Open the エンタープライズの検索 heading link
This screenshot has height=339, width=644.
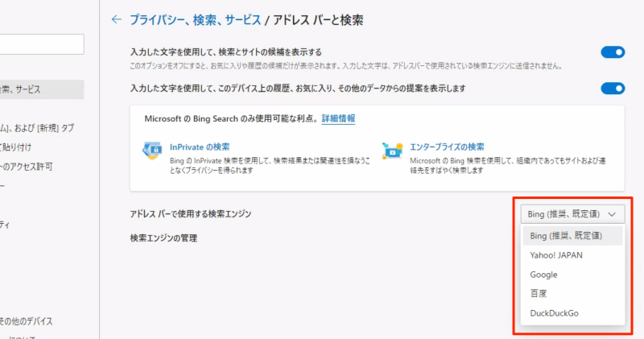click(x=447, y=147)
